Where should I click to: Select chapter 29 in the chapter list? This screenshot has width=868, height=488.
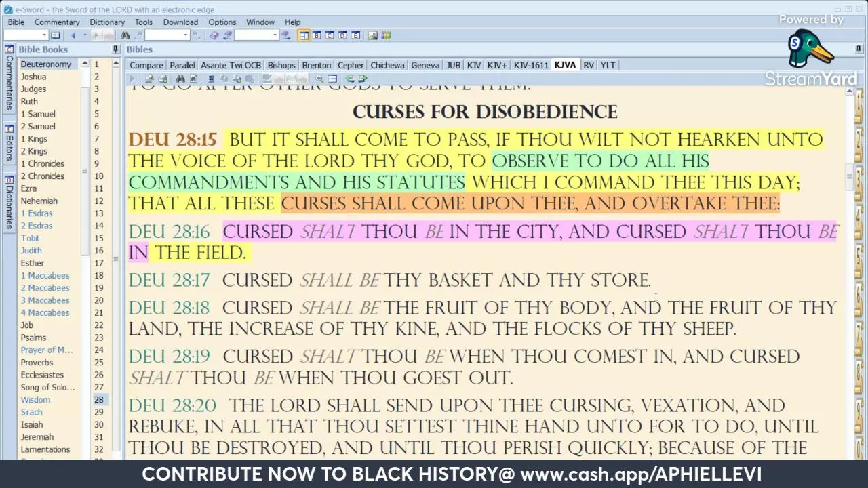click(99, 412)
